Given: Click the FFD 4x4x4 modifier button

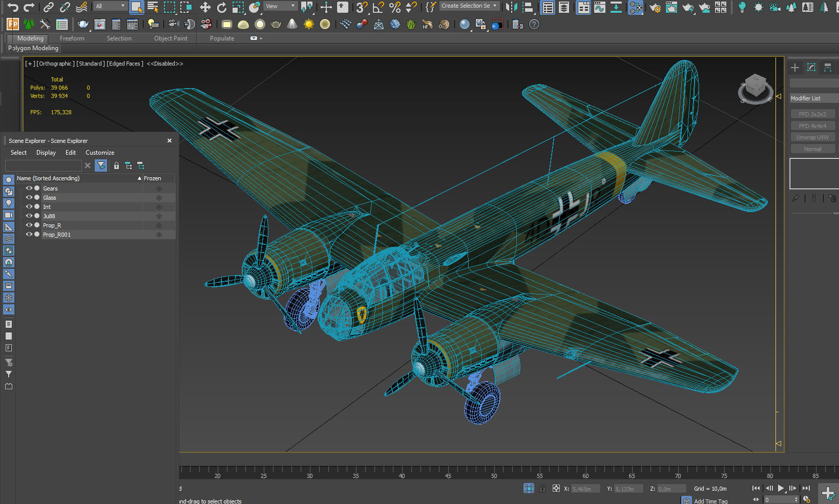Looking at the screenshot, I should 812,126.
